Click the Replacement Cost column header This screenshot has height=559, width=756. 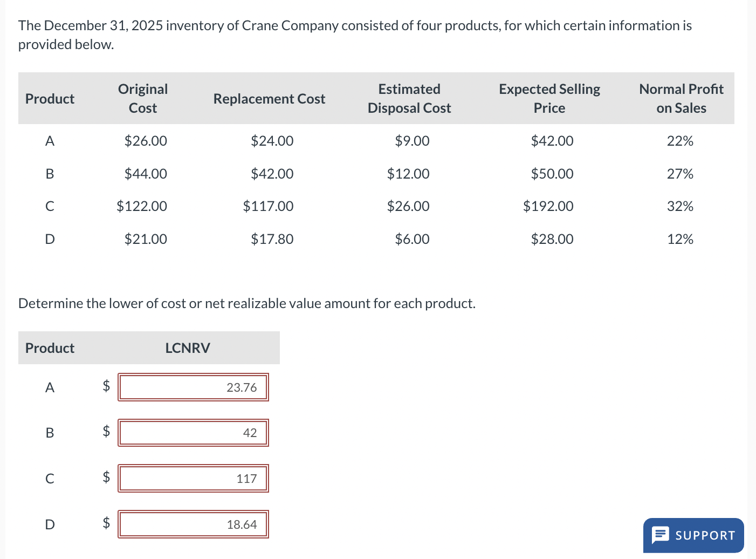coord(269,98)
